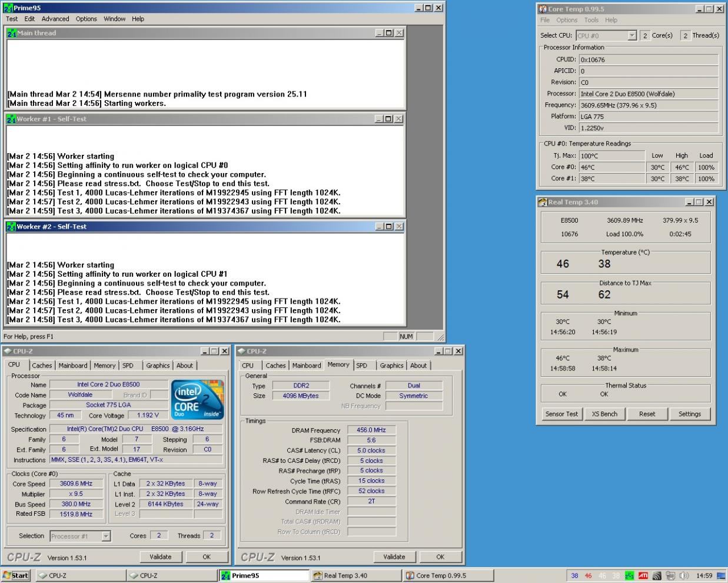Open the Test menu in Prime95
The image size is (728, 583).
click(12, 19)
